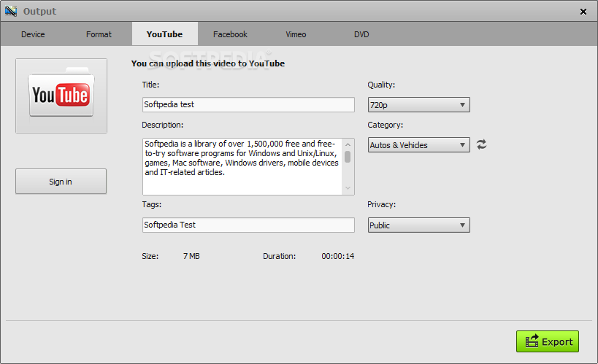The image size is (598, 364).
Task: Click the heading 'You can upload this video to YouTube'
Action: [208, 63]
